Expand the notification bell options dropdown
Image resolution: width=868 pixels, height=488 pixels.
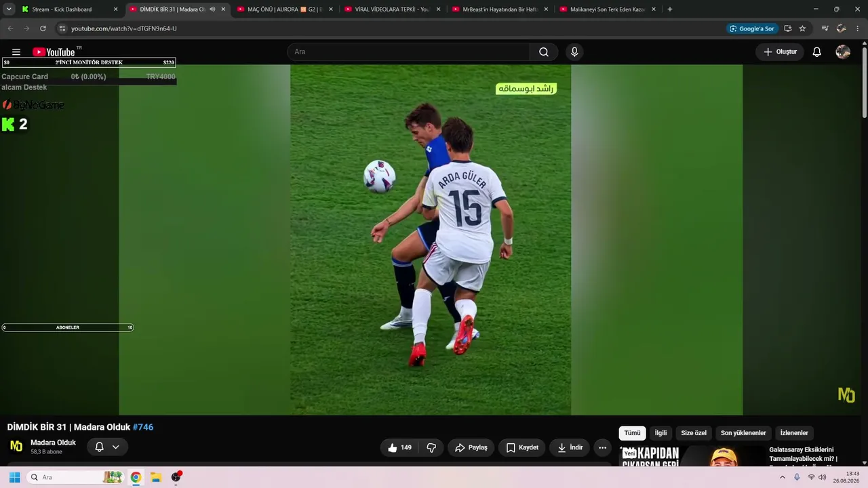pyautogui.click(x=115, y=447)
